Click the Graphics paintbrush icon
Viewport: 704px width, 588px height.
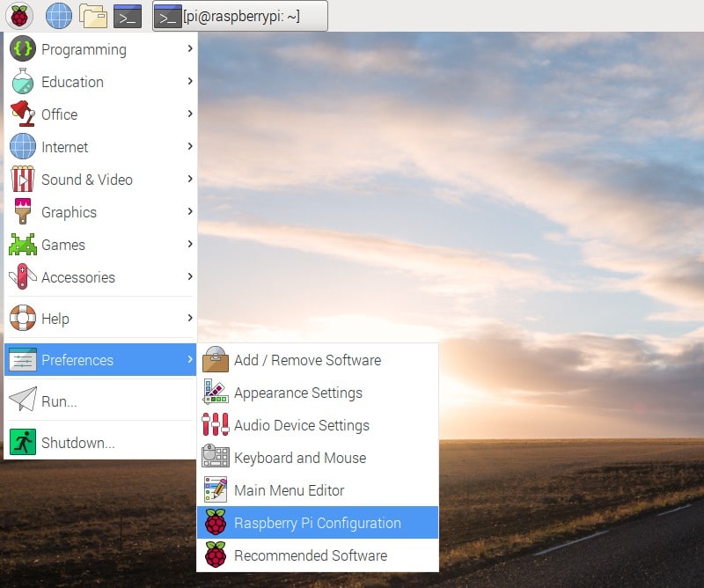(x=23, y=211)
